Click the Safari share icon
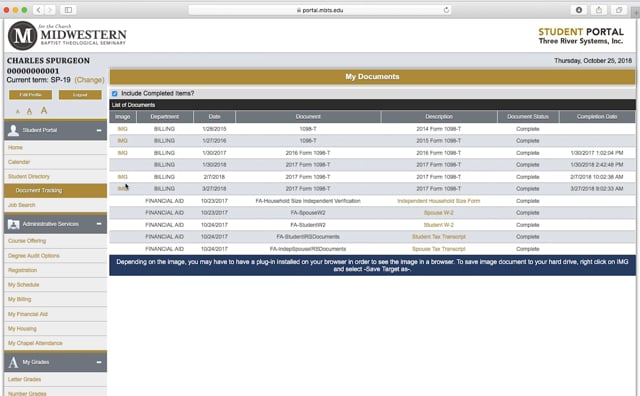 pos(599,10)
